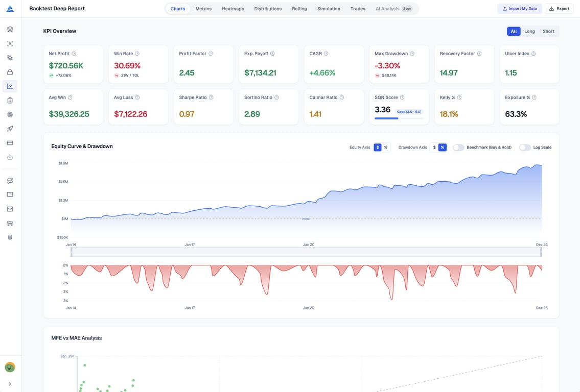Image resolution: width=580 pixels, height=392 pixels.
Task: Click the open book icon in sidebar
Action: (10, 194)
